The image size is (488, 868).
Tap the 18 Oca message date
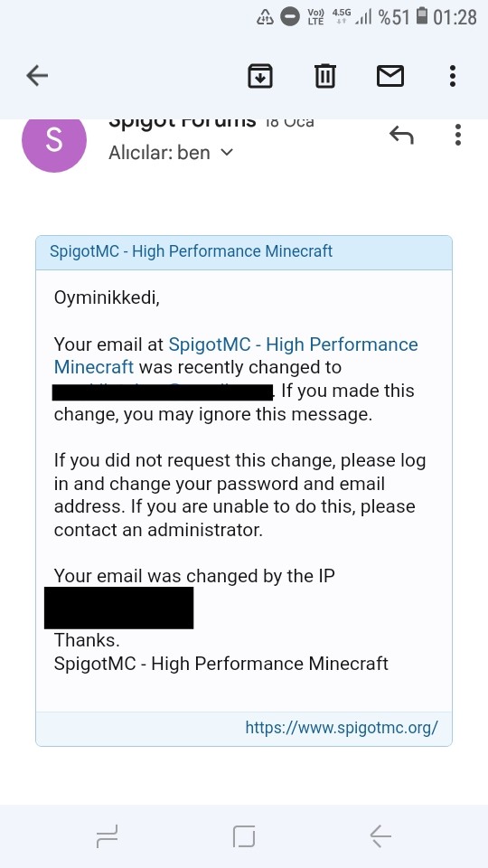(x=289, y=122)
